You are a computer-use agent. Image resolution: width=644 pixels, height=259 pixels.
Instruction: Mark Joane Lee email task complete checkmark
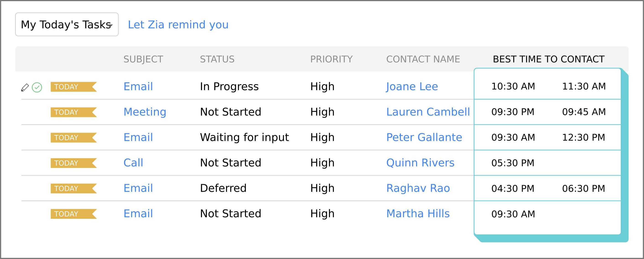pos(37,87)
